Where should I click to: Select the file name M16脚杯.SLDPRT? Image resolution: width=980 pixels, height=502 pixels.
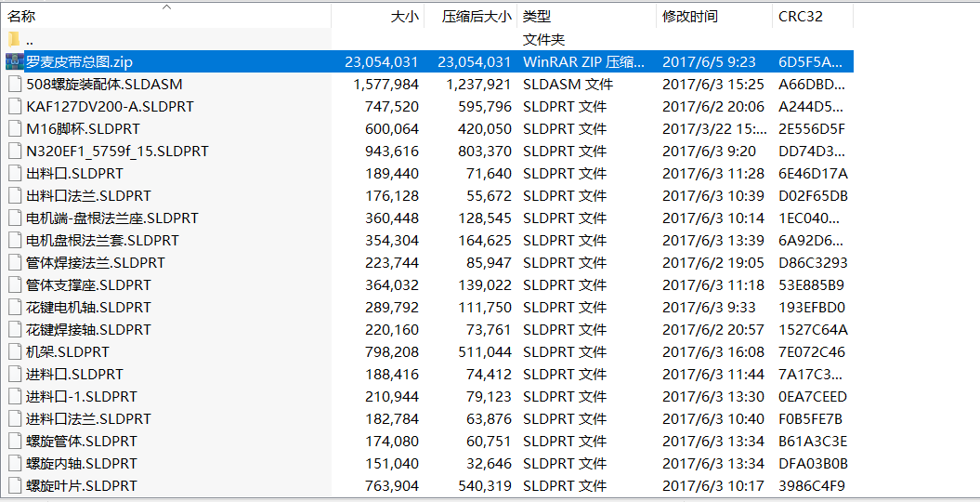tap(83, 129)
